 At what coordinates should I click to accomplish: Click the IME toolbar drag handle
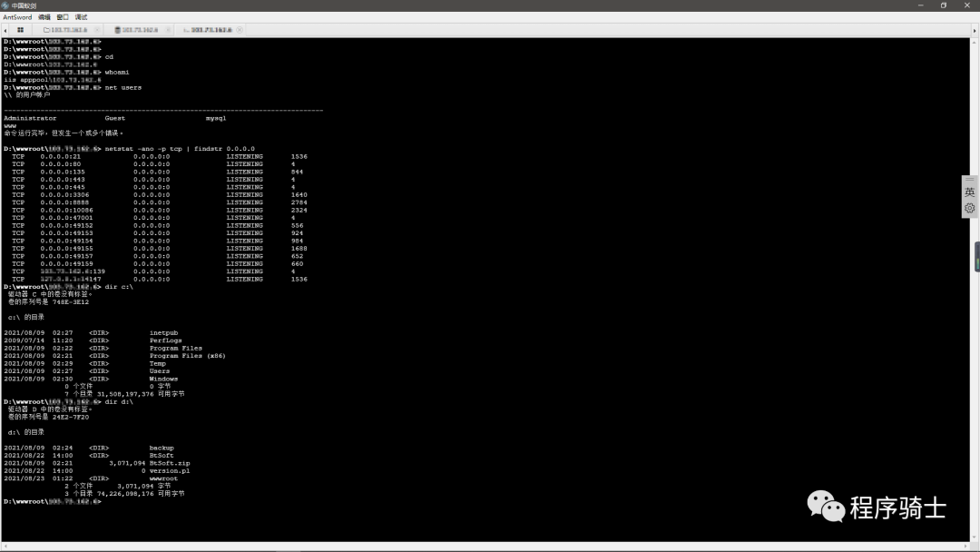[969, 180]
